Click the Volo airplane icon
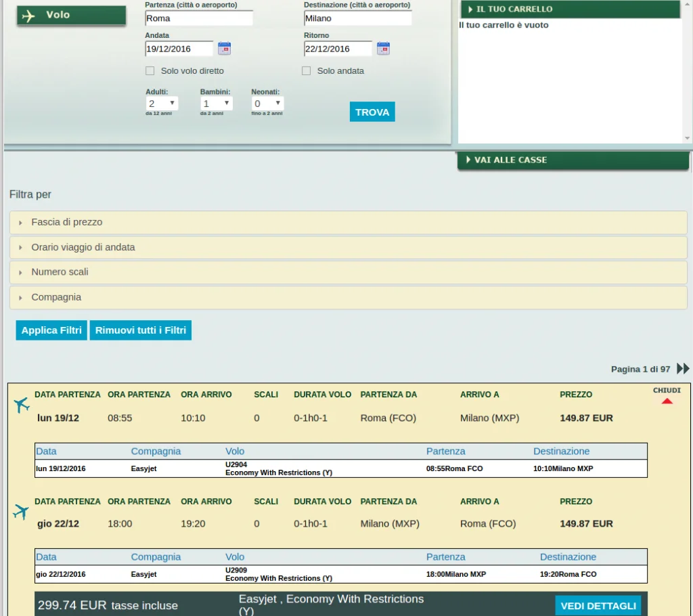Viewport: 693px width, 616px height. coord(28,16)
